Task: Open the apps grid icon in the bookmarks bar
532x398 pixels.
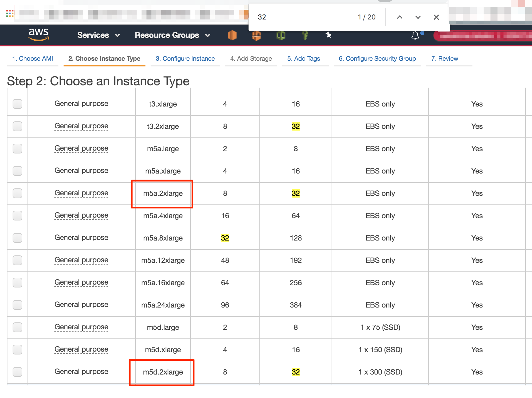Action: tap(10, 13)
